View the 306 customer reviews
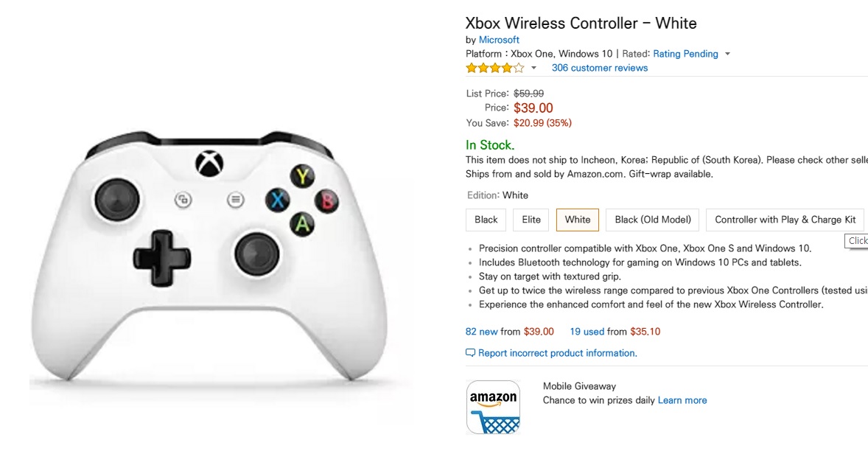Screen dimensions: 868x454 pos(600,68)
